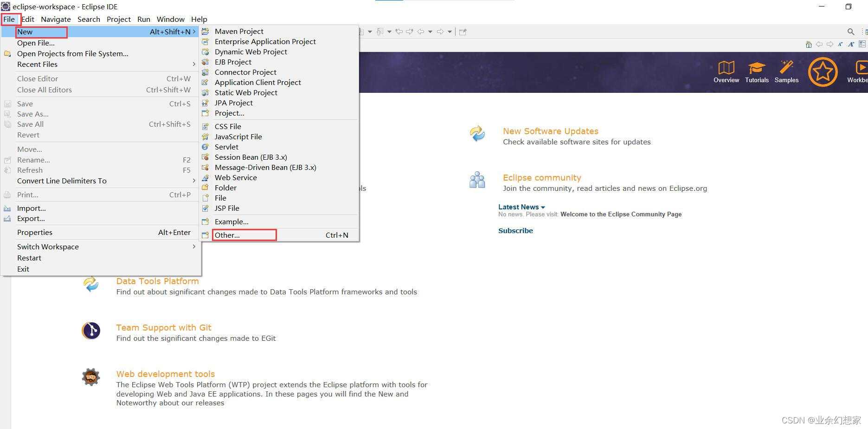Open the Overview welcome page icon
868x429 pixels.
[x=726, y=68]
